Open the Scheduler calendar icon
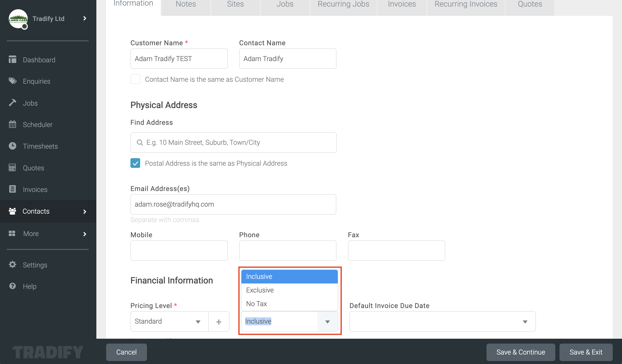 coord(12,124)
